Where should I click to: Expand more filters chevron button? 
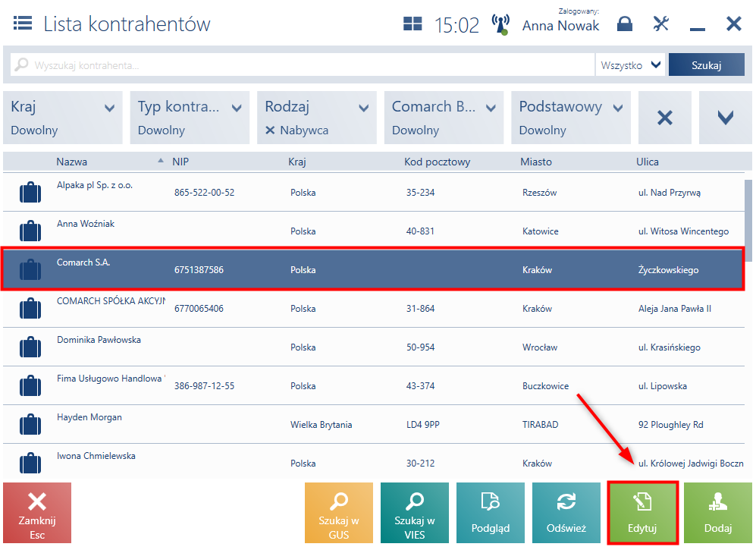click(x=725, y=118)
